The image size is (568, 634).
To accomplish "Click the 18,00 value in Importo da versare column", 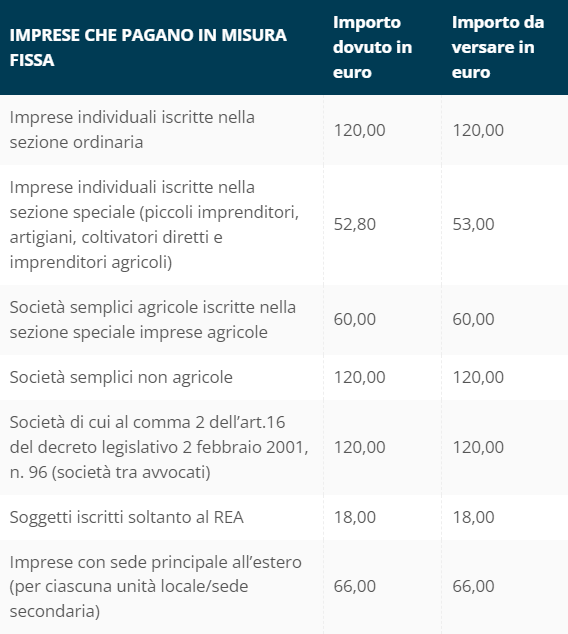I will pos(473,517).
